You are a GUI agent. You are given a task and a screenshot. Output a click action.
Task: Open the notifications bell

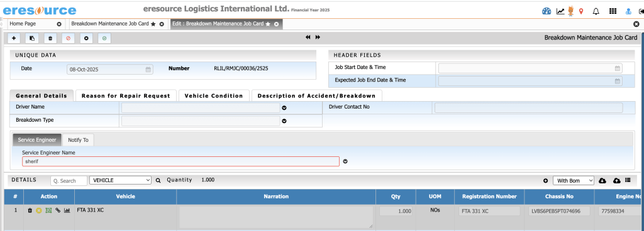coord(596,11)
